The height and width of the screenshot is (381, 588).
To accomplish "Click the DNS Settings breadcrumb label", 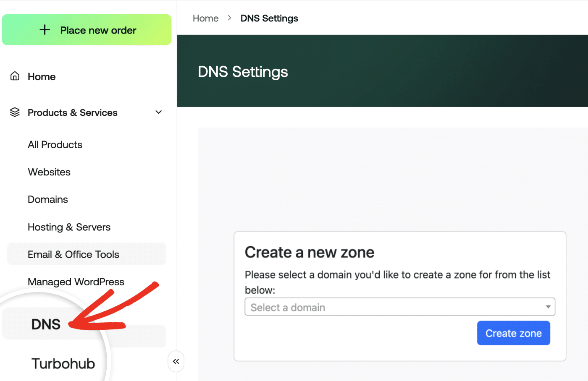I will coord(269,18).
